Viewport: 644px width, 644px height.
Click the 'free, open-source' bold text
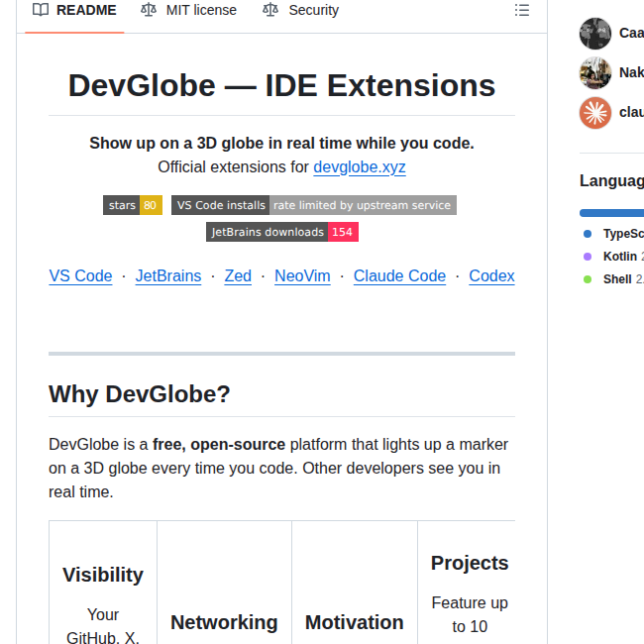tap(219, 445)
